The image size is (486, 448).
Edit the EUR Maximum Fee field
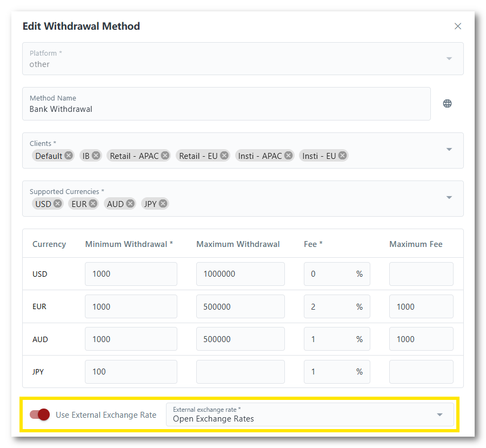(421, 306)
